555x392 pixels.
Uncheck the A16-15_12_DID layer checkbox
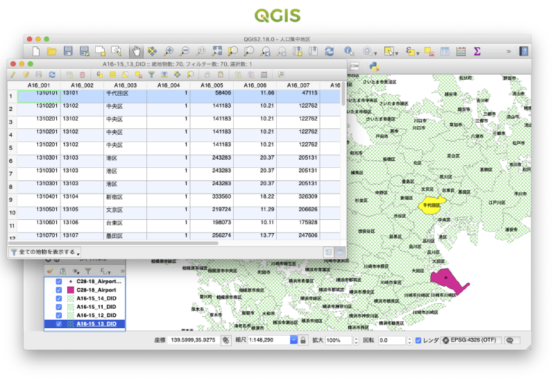(59, 315)
